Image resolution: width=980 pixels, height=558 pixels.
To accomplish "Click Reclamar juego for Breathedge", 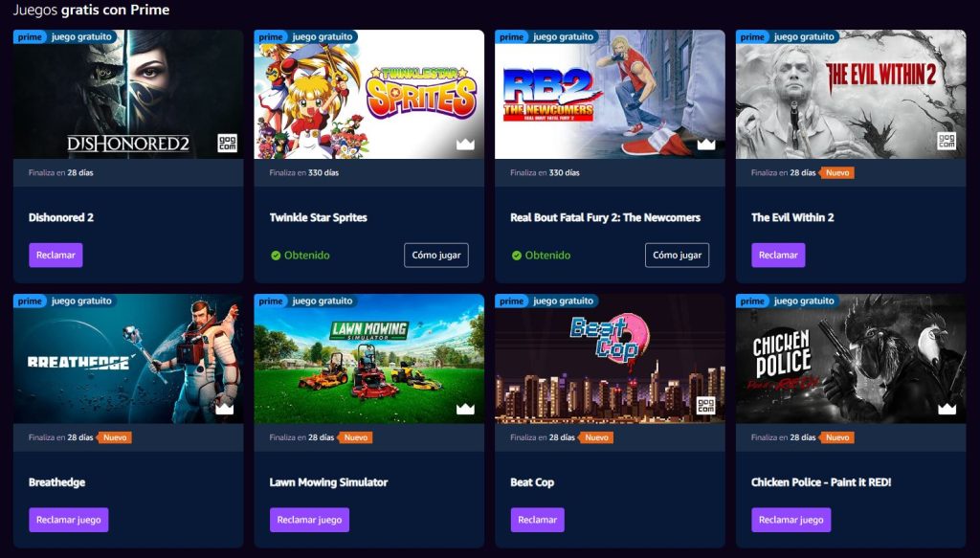I will (x=69, y=520).
